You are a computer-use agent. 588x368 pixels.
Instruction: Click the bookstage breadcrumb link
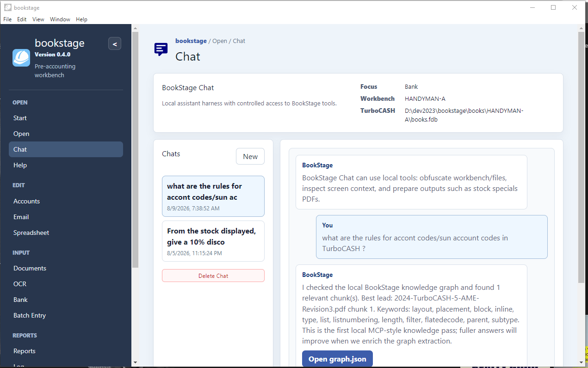point(191,41)
